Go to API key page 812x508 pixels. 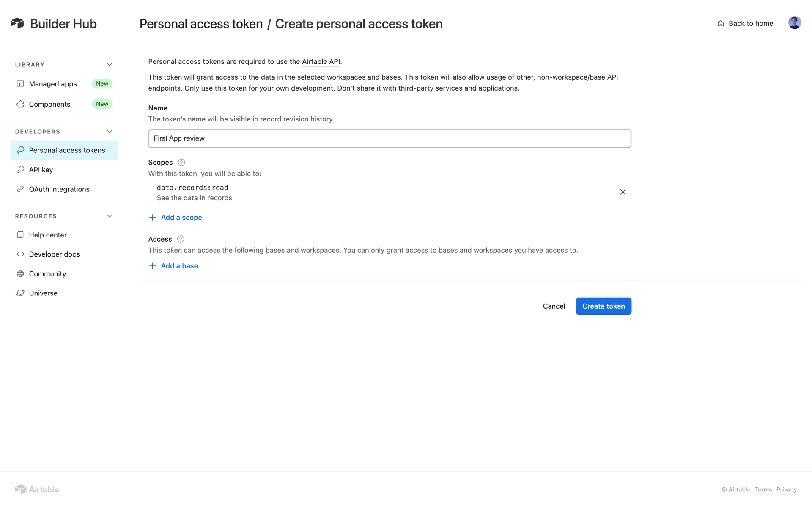(41, 170)
